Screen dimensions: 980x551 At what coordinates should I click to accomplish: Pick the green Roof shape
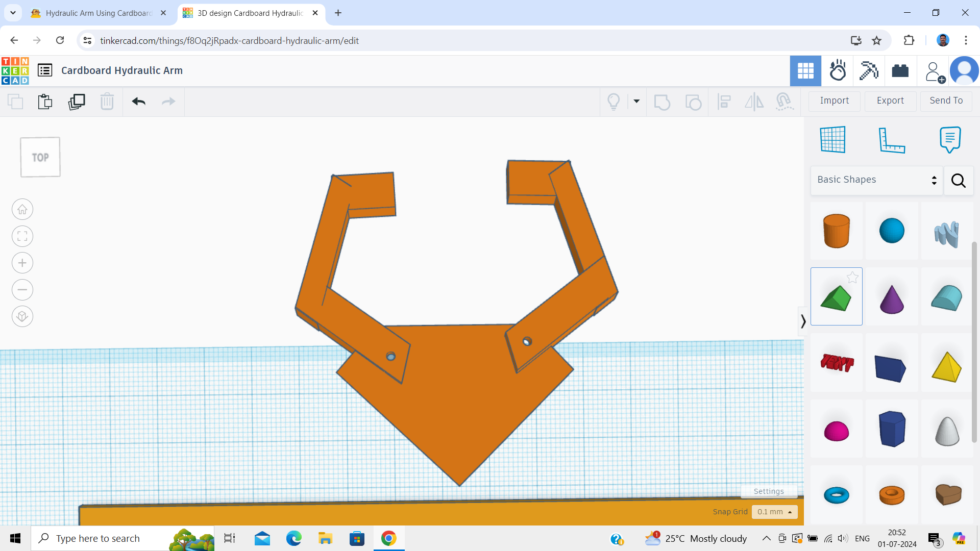pos(837,297)
